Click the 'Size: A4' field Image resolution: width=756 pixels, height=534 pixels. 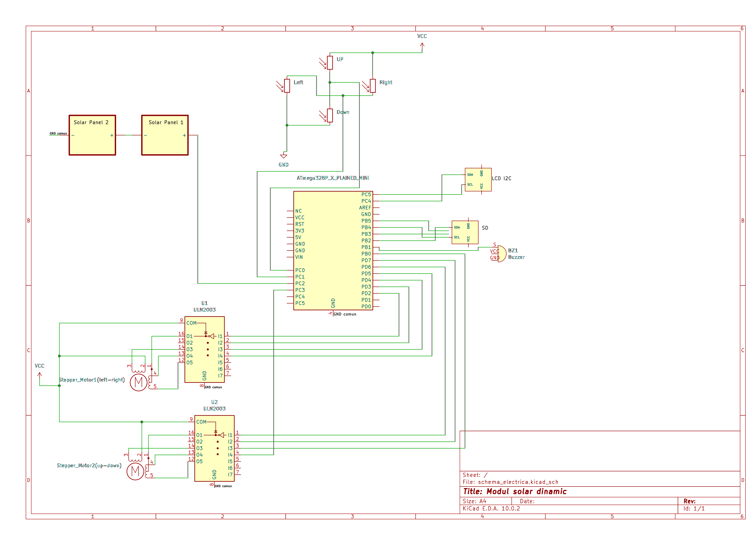[x=474, y=501]
